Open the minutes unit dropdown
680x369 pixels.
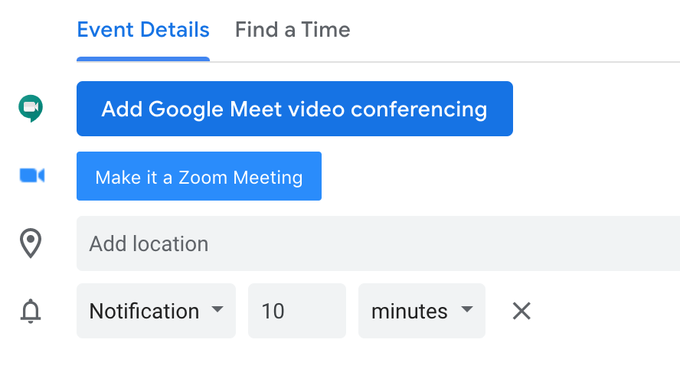tap(422, 311)
